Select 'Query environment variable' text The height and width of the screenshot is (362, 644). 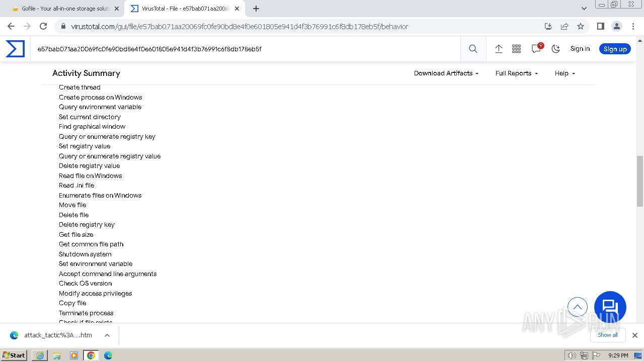(x=100, y=107)
